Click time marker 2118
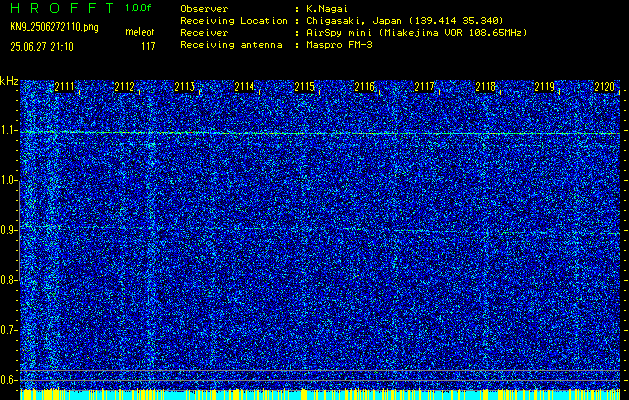The width and height of the screenshot is (629, 400). (x=485, y=87)
